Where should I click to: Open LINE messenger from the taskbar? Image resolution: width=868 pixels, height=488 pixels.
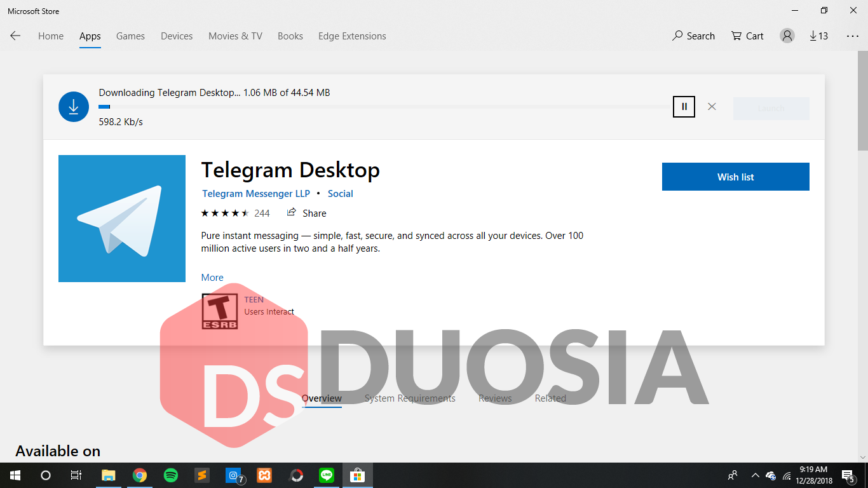point(327,475)
